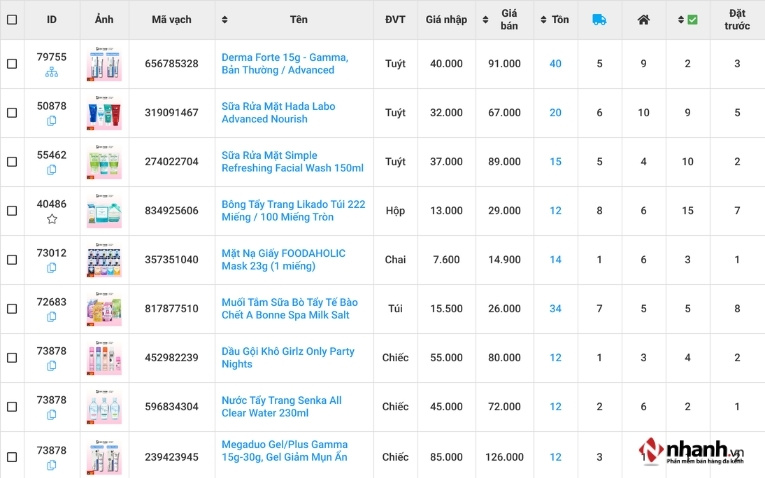Image resolution: width=765 pixels, height=478 pixels.
Task: Click stock quantity 34 for Muối Tắm row
Action: (x=555, y=309)
